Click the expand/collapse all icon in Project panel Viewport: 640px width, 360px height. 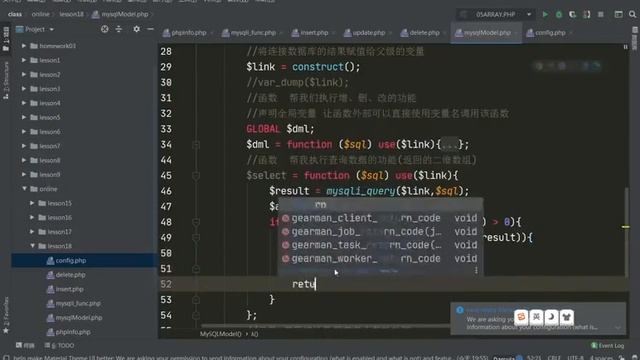pos(119,29)
